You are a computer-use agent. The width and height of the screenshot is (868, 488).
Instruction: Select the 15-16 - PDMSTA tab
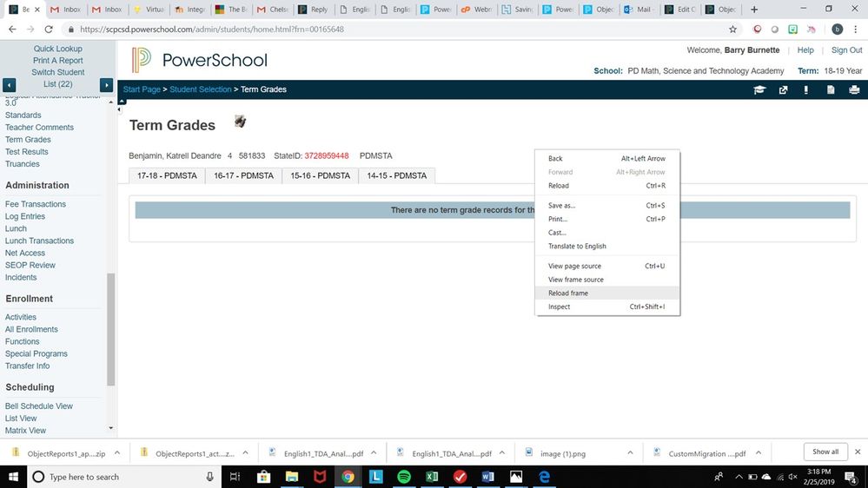pos(320,175)
